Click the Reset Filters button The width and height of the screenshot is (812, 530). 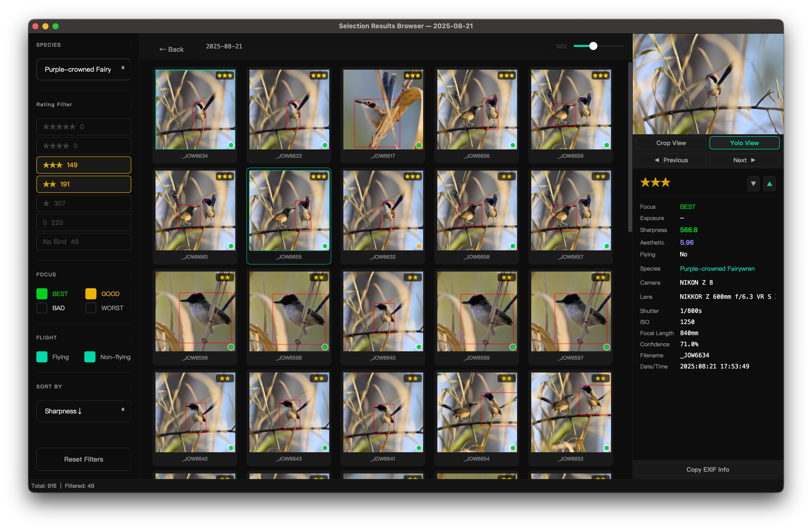[x=84, y=459]
